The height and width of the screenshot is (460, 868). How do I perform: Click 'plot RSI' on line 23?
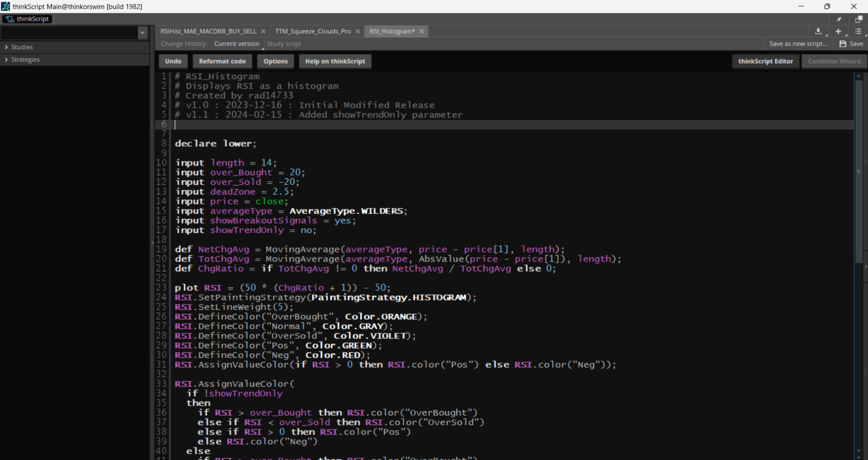click(198, 287)
